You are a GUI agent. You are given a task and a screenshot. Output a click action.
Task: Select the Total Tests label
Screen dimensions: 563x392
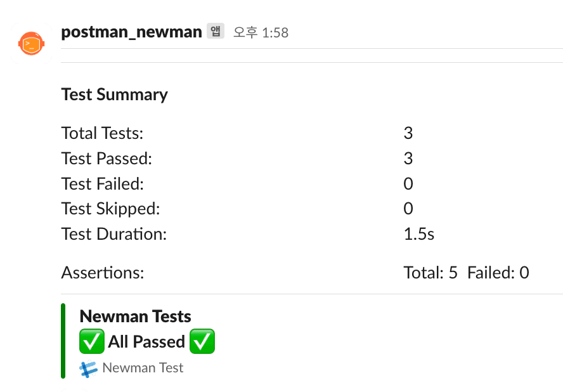click(102, 133)
